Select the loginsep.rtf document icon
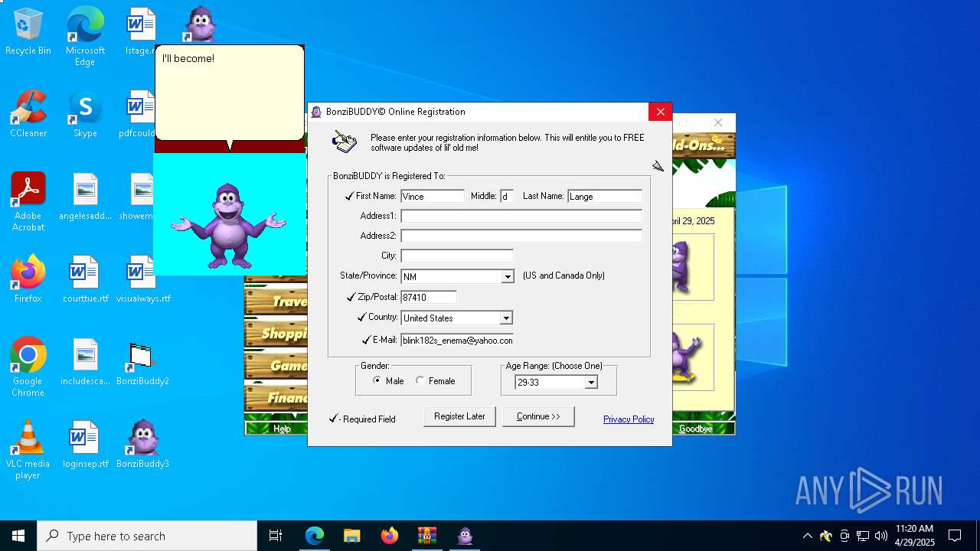This screenshot has height=551, width=980. [85, 445]
